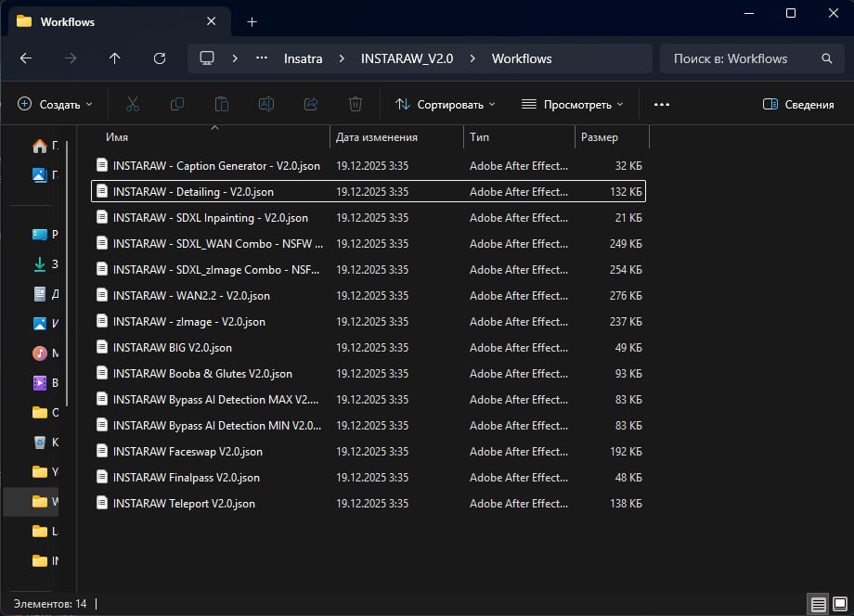This screenshot has width=854, height=616.
Task: Select INSTARAW - SDXL_WAN Combo file
Action: point(369,243)
